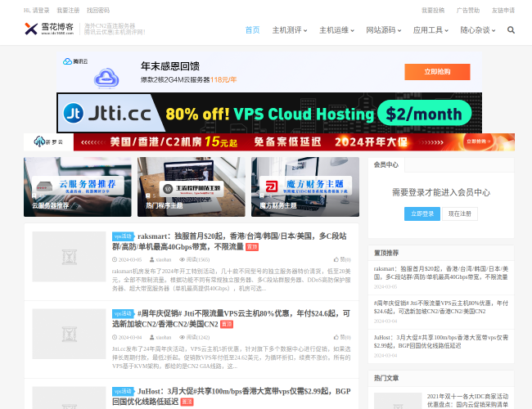
Task: Expand the 主机运维 dropdown menu
Action: [336, 30]
